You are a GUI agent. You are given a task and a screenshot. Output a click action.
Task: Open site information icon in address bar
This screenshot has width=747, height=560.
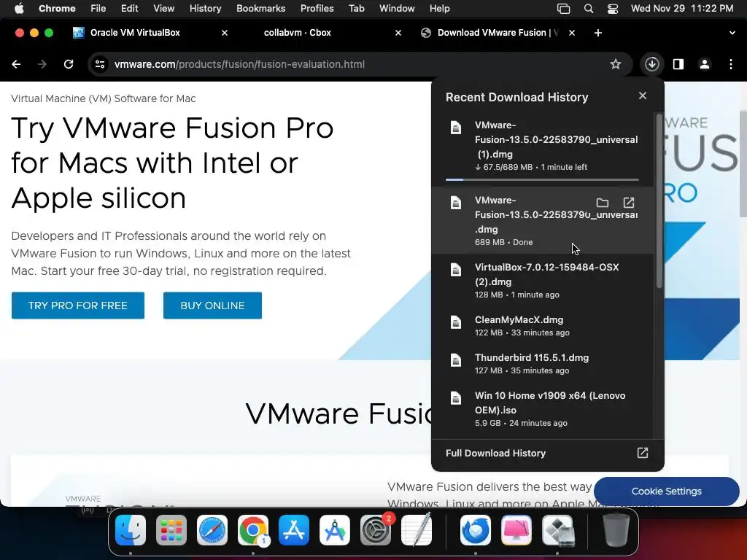99,64
